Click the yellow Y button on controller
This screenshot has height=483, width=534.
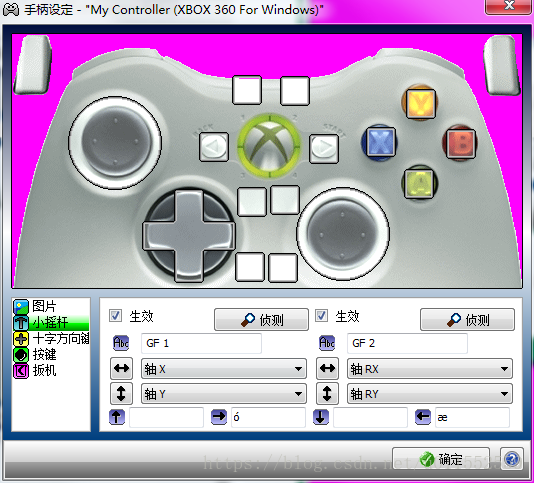pyautogui.click(x=421, y=104)
